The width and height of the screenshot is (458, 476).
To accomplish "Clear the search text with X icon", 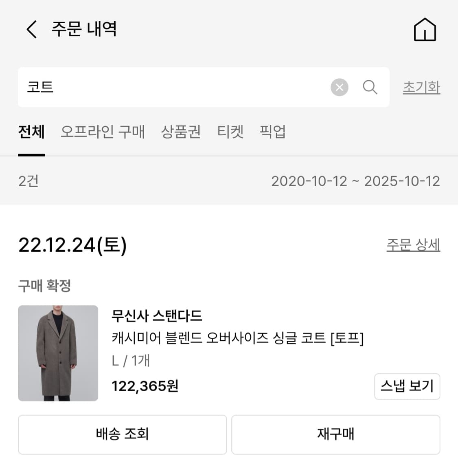I will pos(339,87).
